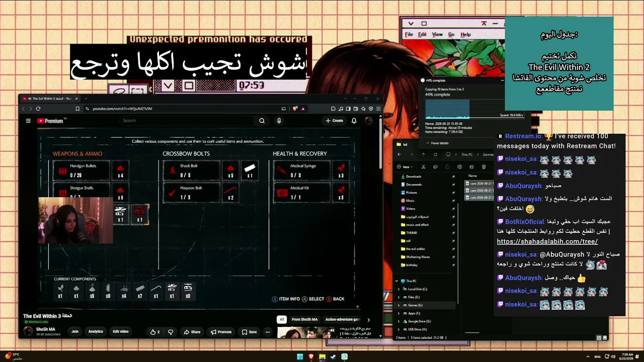Viewport: 644px width, 362px height.
Task: Expand the Files (D:) drive node
Action: pyautogui.click(x=399, y=297)
